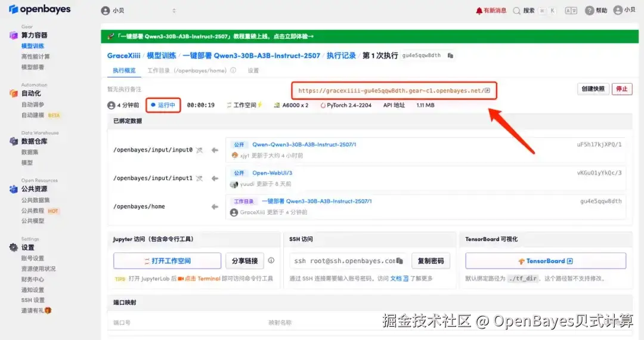Open the 公共资源 section
The image size is (644, 340).
click(34, 189)
